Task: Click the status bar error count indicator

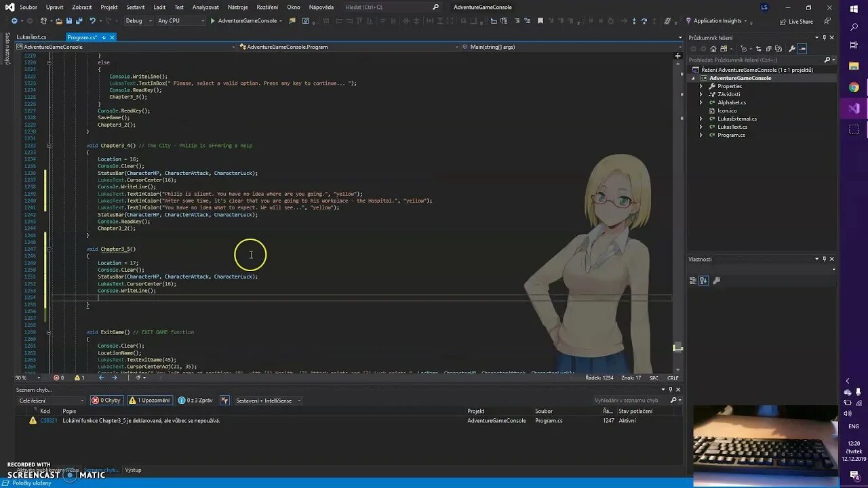Action: tap(60, 378)
